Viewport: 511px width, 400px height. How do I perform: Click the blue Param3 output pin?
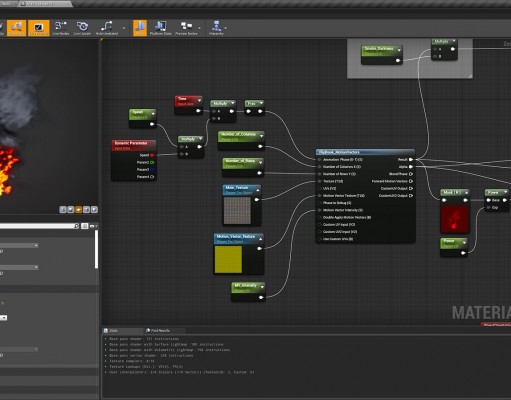point(152,170)
